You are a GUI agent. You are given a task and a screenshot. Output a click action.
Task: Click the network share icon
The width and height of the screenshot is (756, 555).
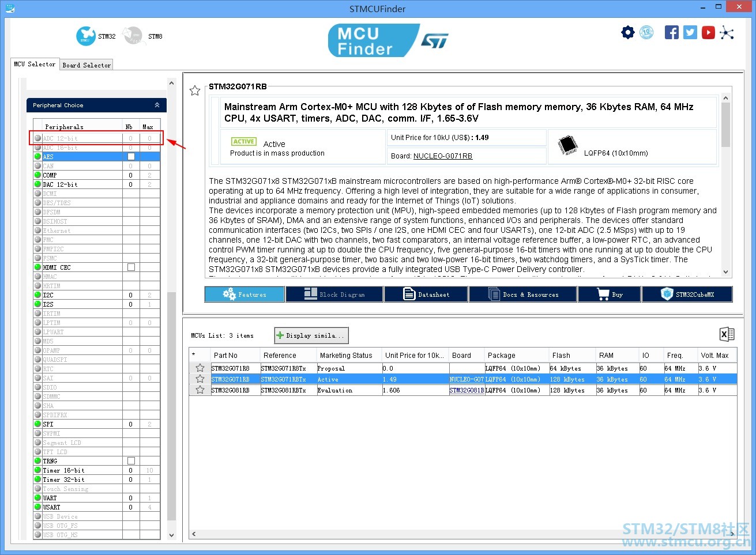pyautogui.click(x=727, y=32)
